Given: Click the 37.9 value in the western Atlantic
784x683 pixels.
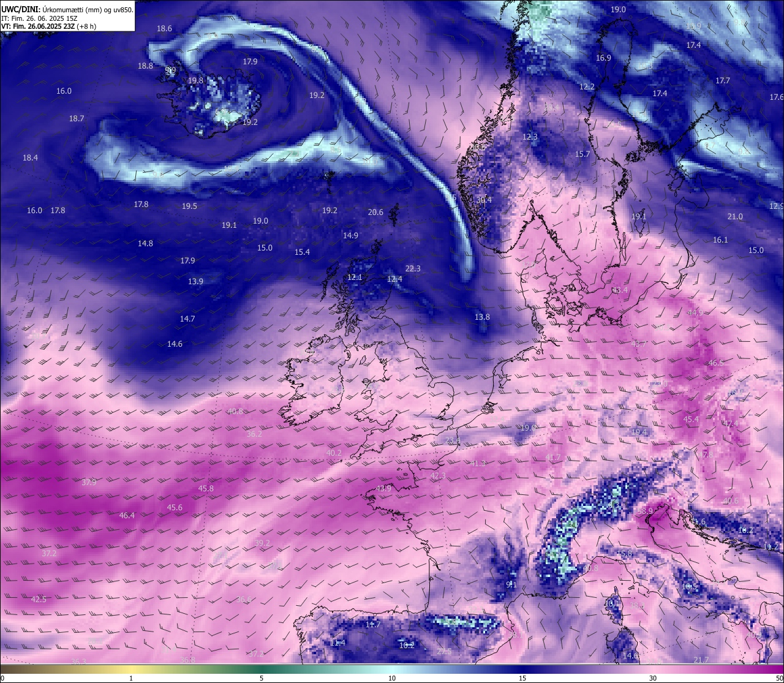Looking at the screenshot, I should click(89, 482).
